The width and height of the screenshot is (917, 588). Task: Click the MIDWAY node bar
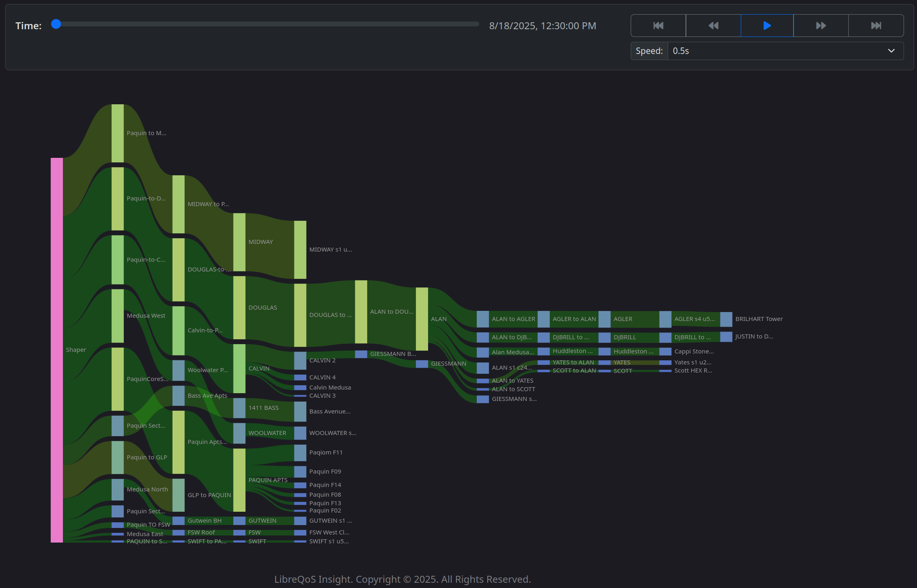click(x=239, y=242)
